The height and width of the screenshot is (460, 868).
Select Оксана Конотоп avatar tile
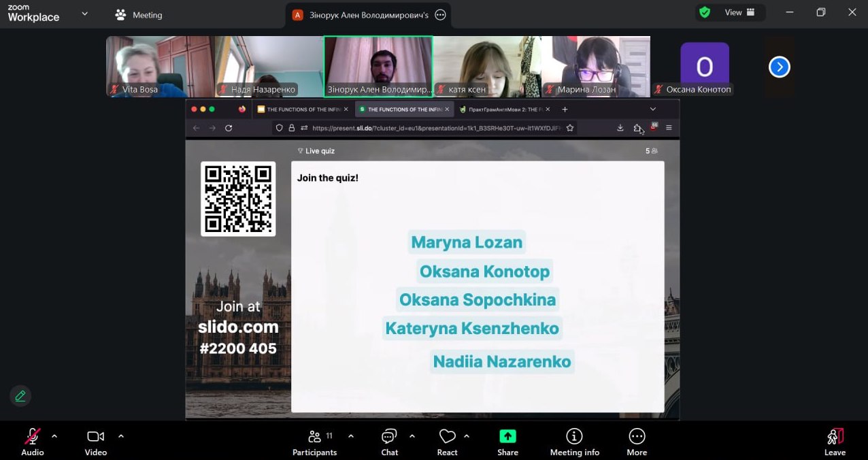[x=705, y=67]
